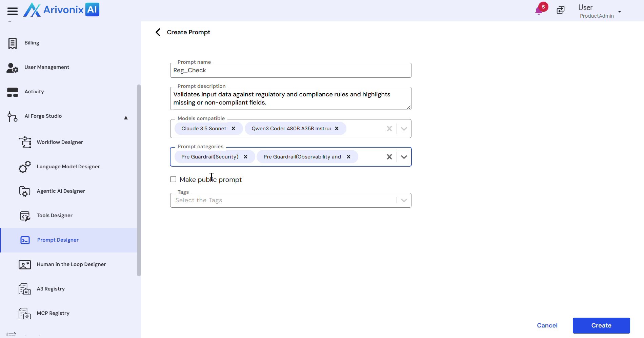Image resolution: width=644 pixels, height=338 pixels.
Task: Open Workflow Designer in the sidebar
Action: [x=60, y=142]
